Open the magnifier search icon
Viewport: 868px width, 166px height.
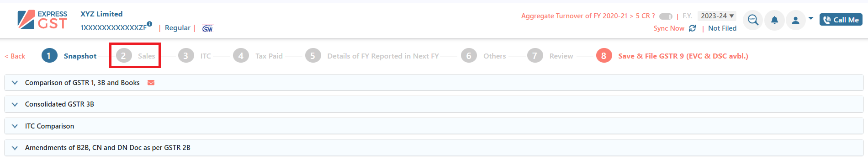click(x=753, y=20)
